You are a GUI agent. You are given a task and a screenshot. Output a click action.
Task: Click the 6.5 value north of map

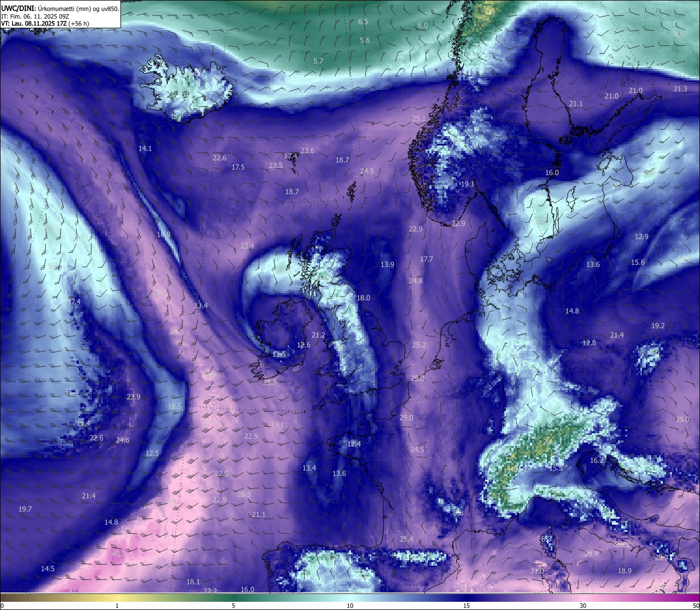(x=363, y=22)
